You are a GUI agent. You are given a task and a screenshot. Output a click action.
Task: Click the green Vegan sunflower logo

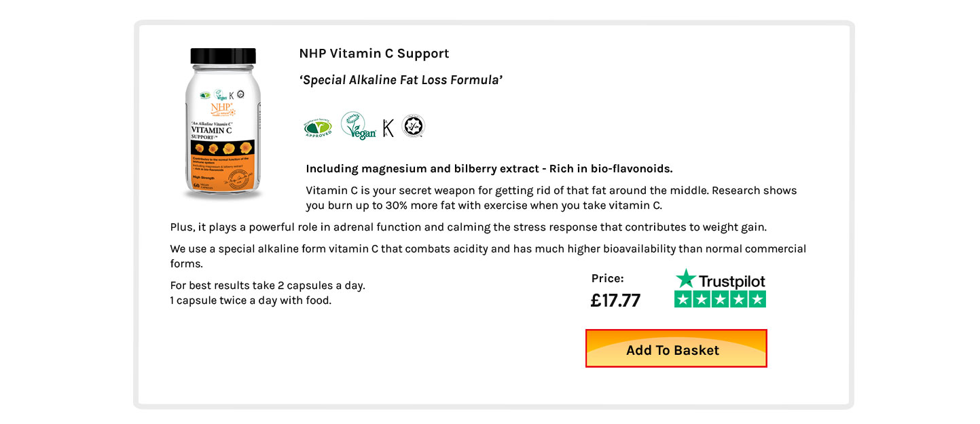click(x=359, y=126)
